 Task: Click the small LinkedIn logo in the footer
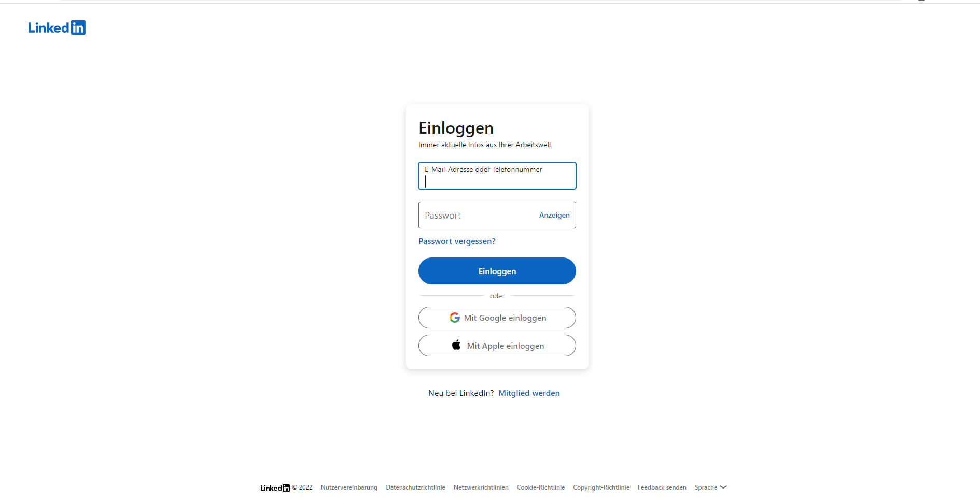click(275, 487)
